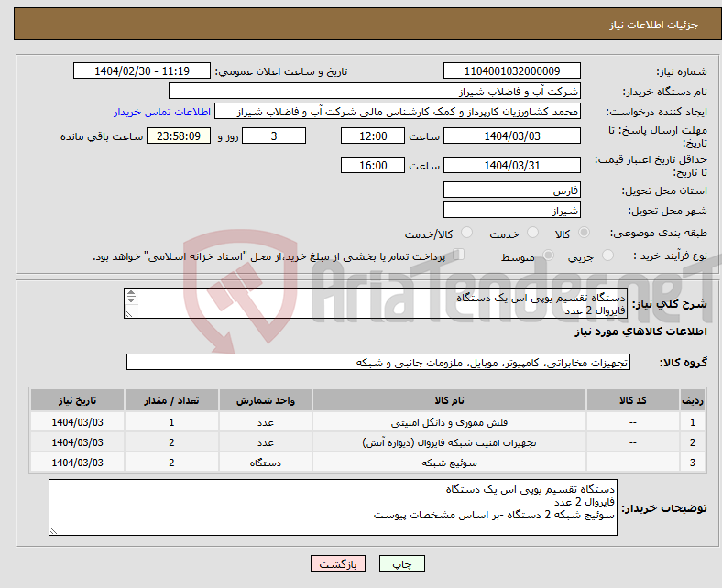The image size is (722, 588).
Task: Click the نام کالا column header
Action: [x=449, y=400]
